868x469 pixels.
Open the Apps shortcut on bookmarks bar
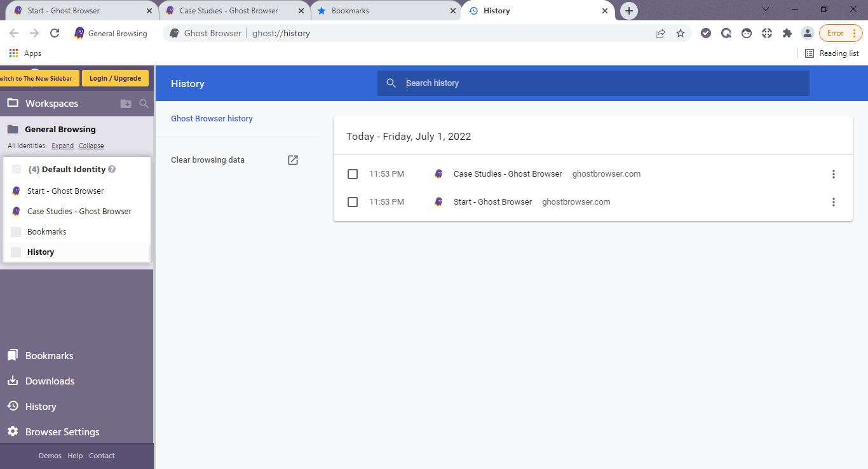coord(25,53)
